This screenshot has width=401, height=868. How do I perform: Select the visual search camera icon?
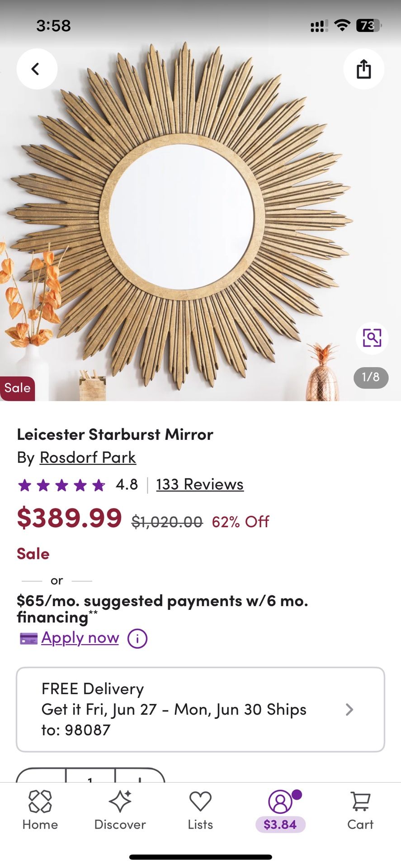[372, 338]
